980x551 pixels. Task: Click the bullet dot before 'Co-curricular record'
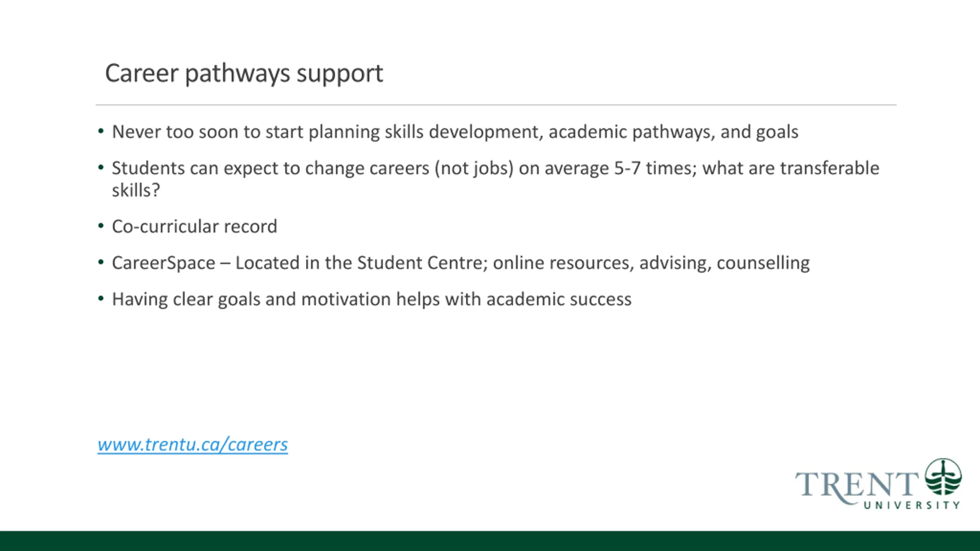click(101, 226)
